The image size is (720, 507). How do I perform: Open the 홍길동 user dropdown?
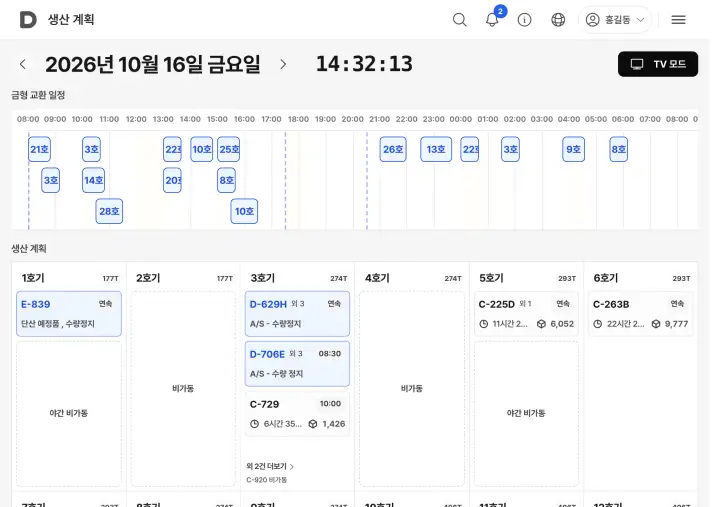pos(615,20)
